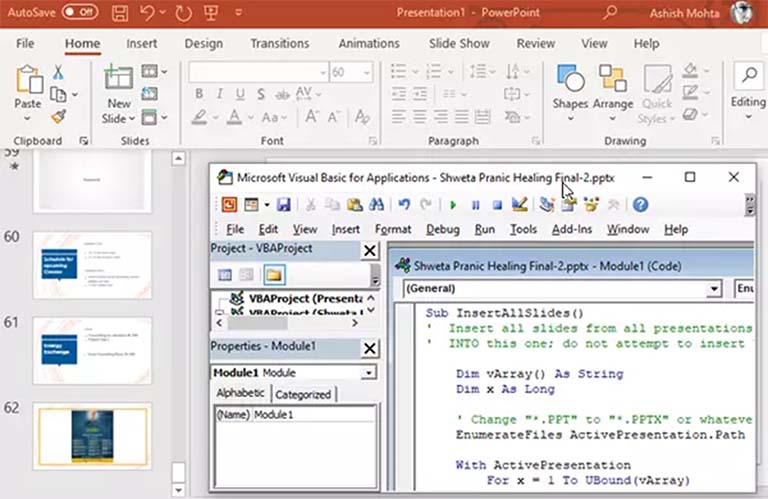The width and height of the screenshot is (768, 499).
Task: Open the Shapes gallery
Action: coord(570,93)
